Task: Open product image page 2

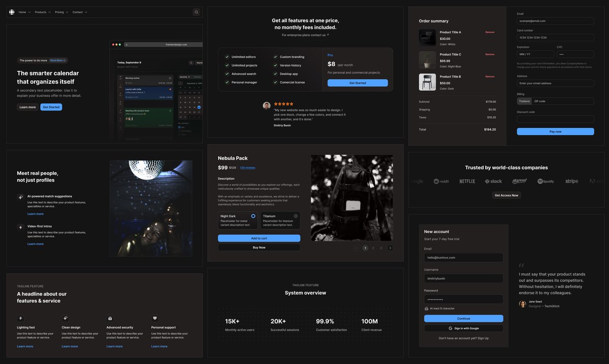Action: point(373,248)
